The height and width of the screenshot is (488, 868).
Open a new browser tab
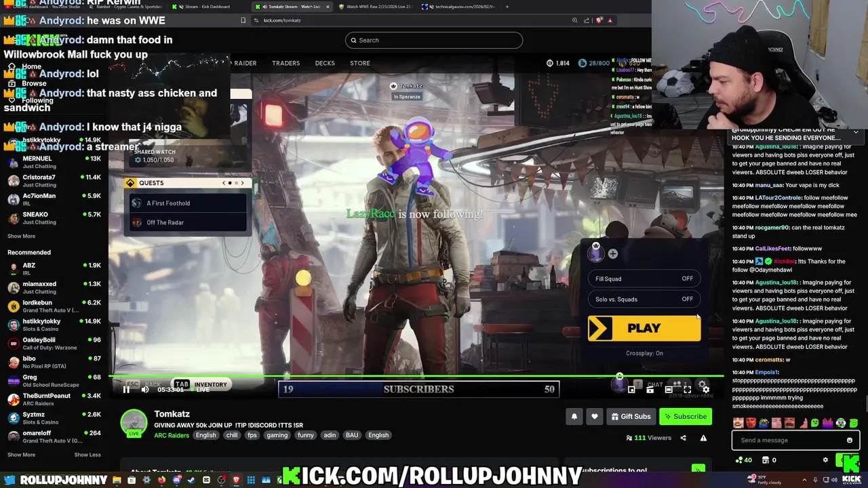(507, 6)
